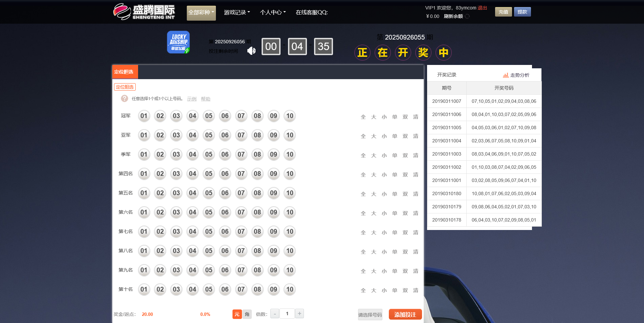This screenshot has height=323, width=644.
Task: Select ball 03 in the 第四名 row
Action: [176, 174]
